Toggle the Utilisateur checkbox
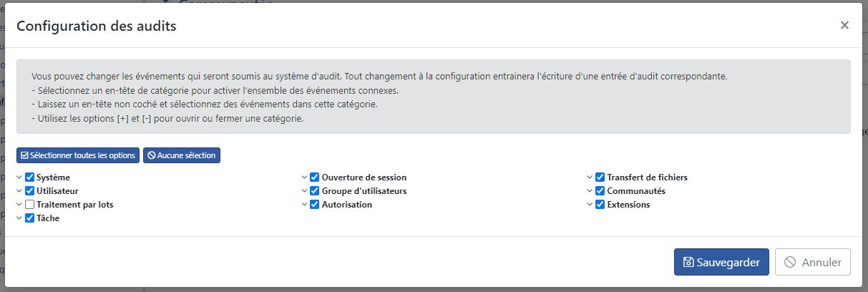The height and width of the screenshot is (292, 868). point(29,190)
